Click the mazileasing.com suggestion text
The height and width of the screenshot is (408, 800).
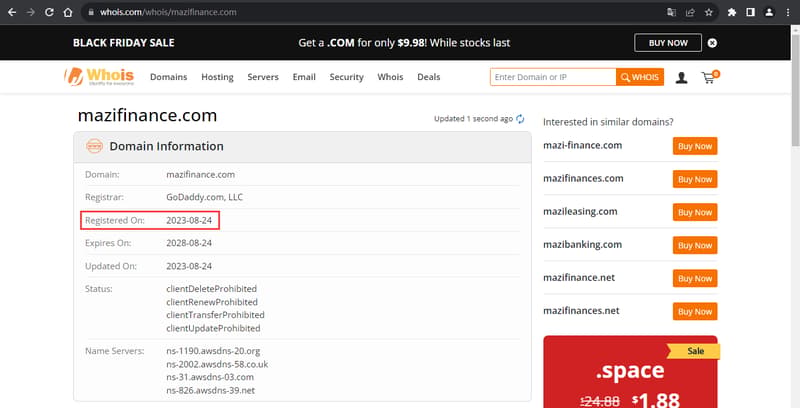(x=580, y=212)
